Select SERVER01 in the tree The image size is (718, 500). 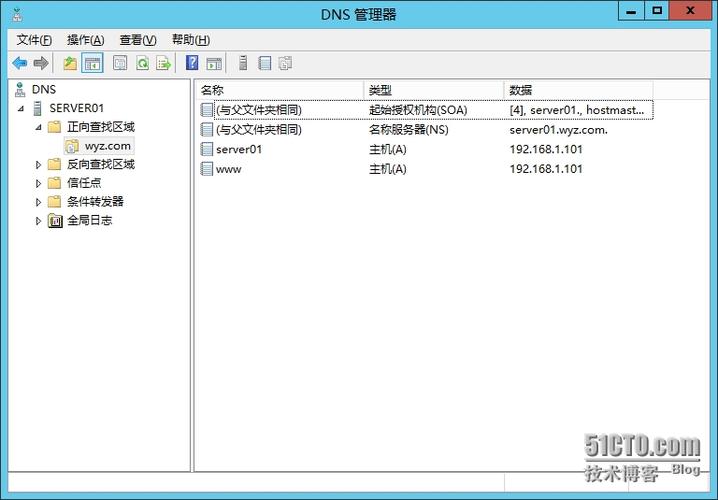click(x=76, y=108)
